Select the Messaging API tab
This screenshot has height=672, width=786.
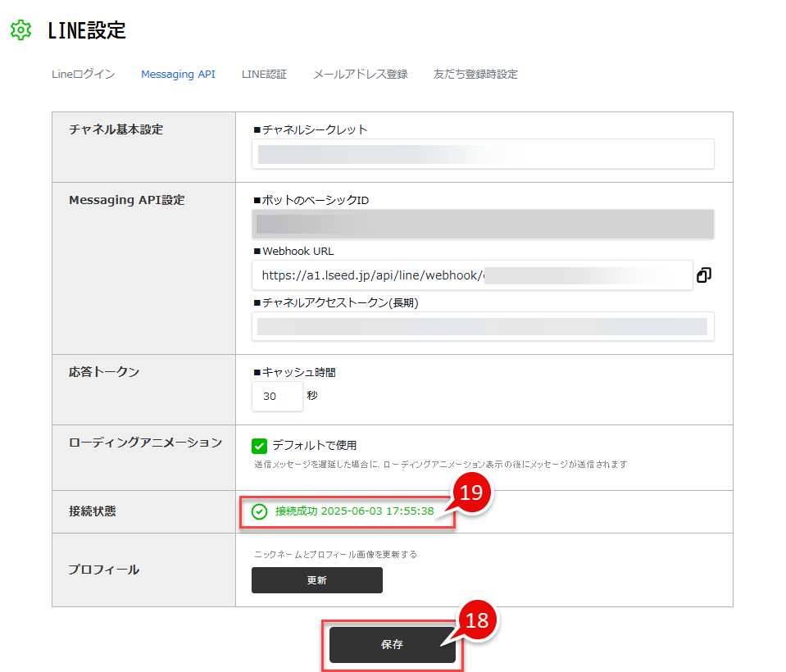click(x=178, y=74)
